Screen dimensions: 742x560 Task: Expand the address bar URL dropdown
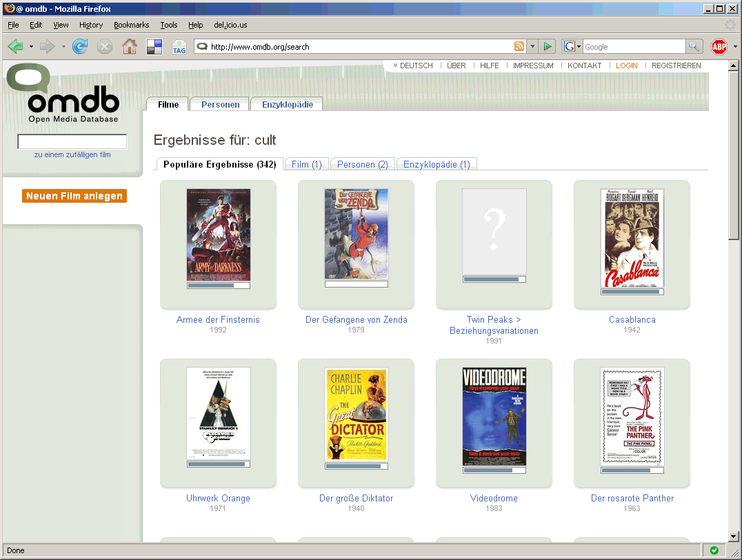[x=532, y=46]
